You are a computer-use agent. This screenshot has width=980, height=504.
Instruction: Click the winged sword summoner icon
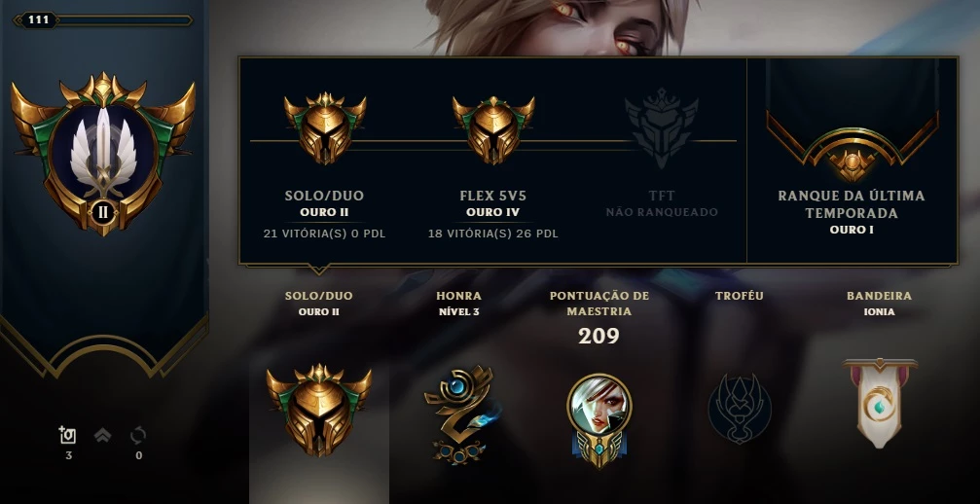click(102, 153)
